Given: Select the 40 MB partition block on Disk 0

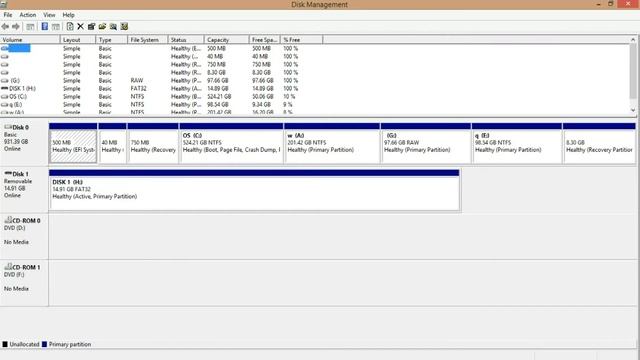Looking at the screenshot, I should click(112, 143).
